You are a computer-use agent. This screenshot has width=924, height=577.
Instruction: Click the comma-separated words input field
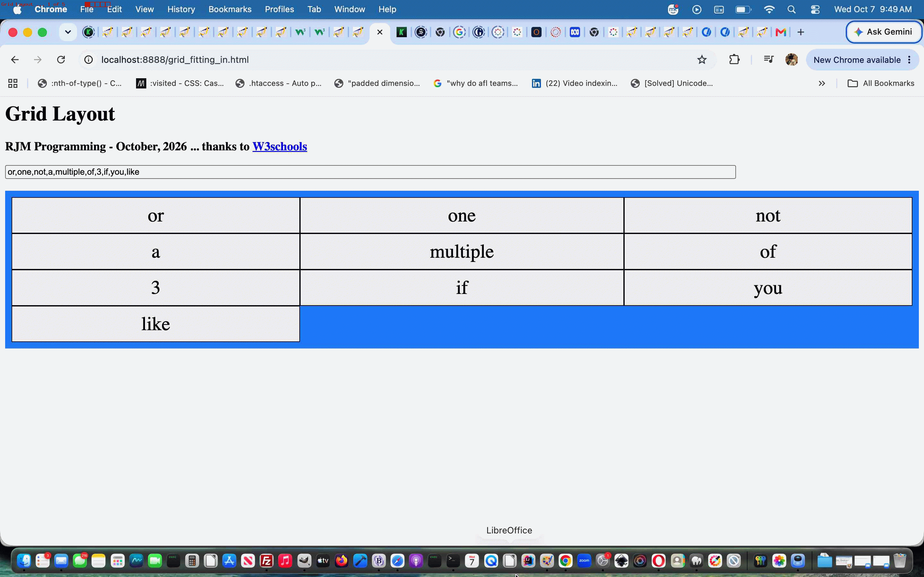pos(370,172)
